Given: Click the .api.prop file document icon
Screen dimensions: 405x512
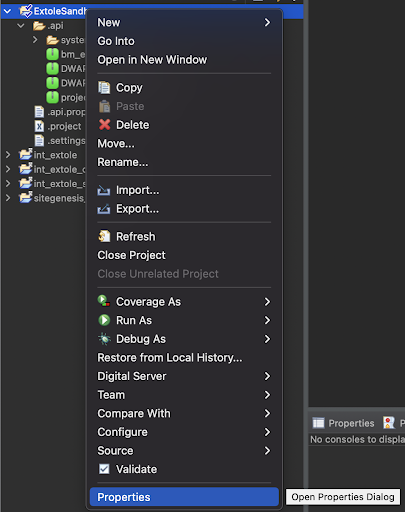Looking at the screenshot, I should coord(39,112).
